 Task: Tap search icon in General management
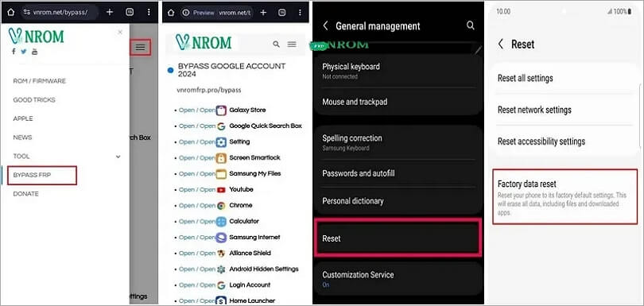point(470,25)
